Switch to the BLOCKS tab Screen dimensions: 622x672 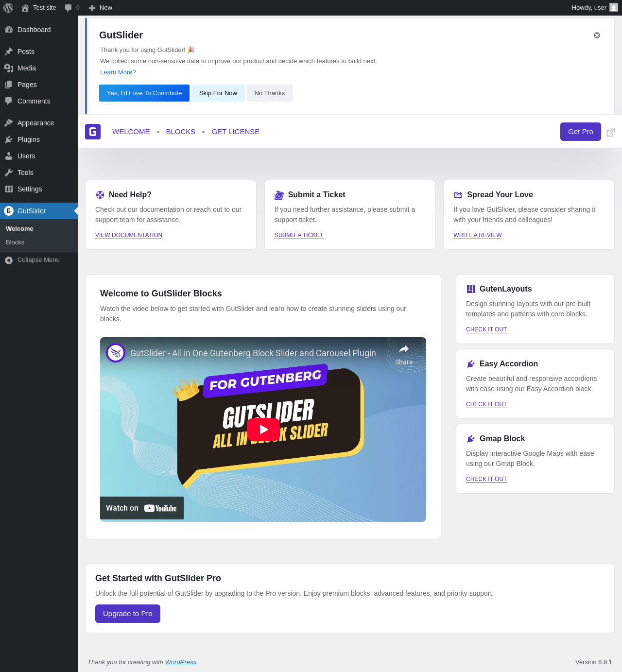tap(181, 132)
